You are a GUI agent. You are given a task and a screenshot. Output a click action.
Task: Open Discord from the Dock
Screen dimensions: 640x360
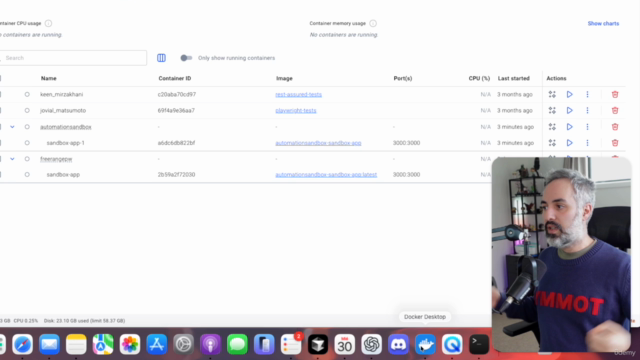tap(398, 344)
